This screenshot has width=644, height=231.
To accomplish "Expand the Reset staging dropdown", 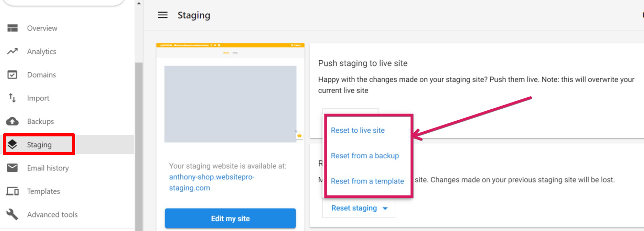I will [358, 208].
